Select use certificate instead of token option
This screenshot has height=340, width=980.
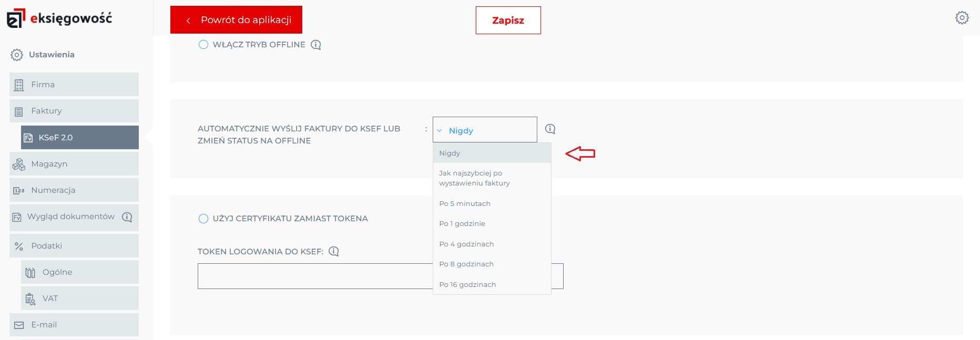click(x=203, y=219)
